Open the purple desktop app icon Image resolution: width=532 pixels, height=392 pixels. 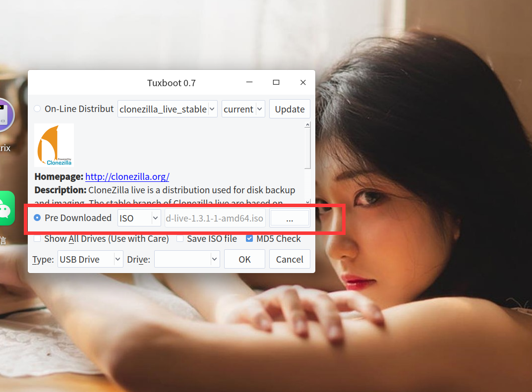6,115
